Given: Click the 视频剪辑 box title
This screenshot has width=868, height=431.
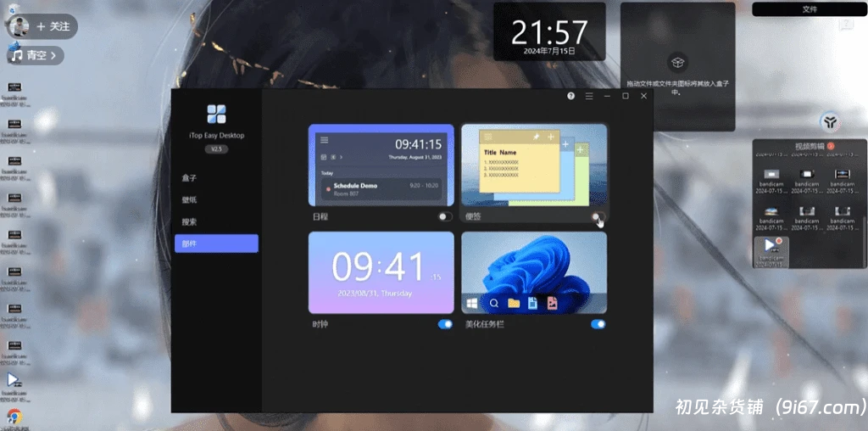Looking at the screenshot, I should [810, 146].
